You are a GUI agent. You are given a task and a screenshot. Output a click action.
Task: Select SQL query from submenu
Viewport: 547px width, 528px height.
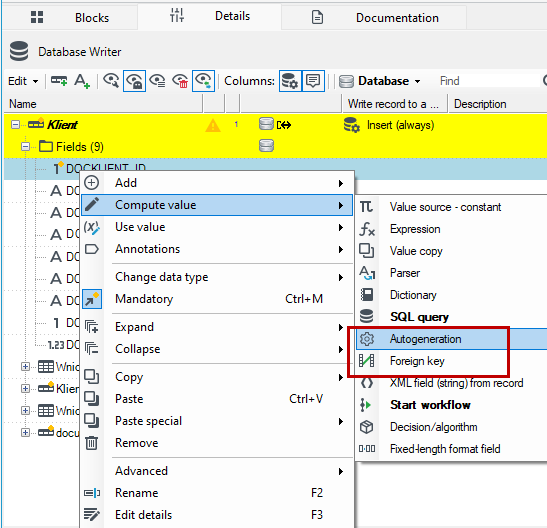[x=419, y=317]
